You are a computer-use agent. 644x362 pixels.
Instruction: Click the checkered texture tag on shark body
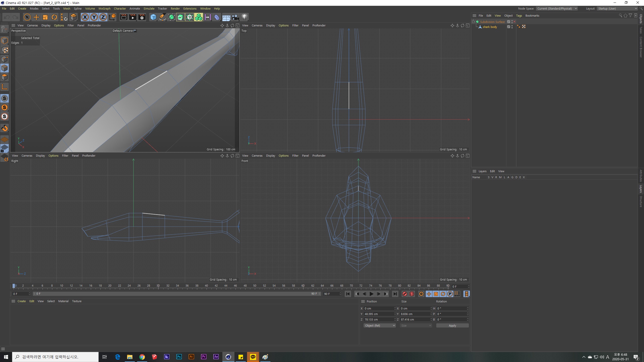524,27
